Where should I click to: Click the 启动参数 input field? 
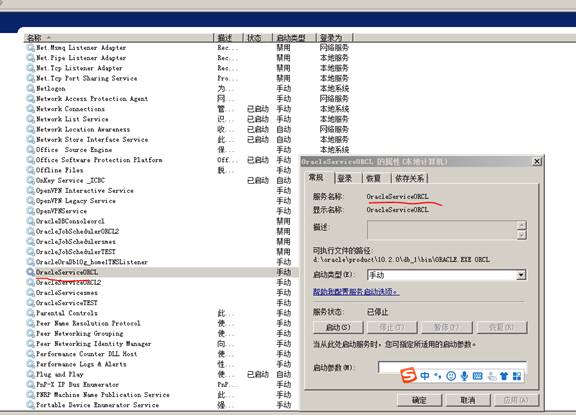pos(452,367)
